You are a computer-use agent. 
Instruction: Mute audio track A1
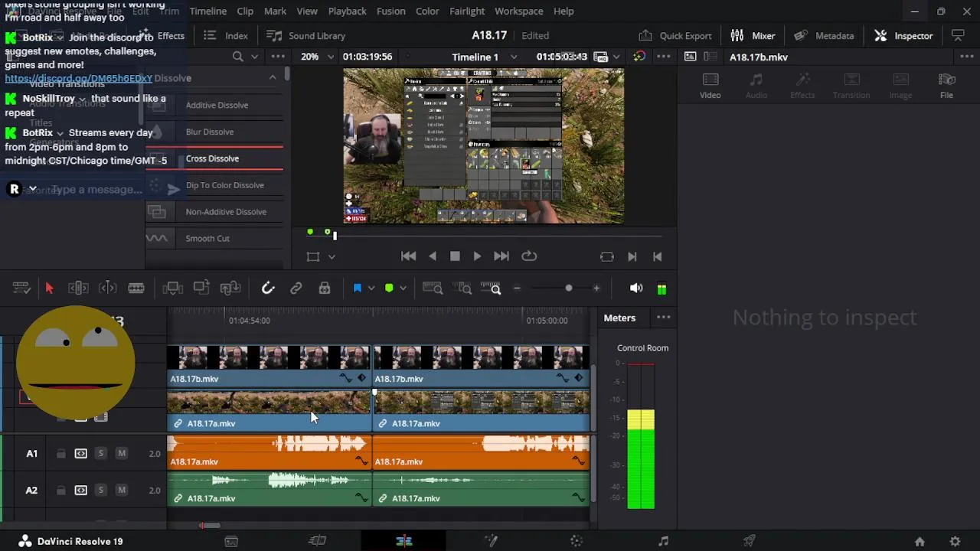point(121,453)
